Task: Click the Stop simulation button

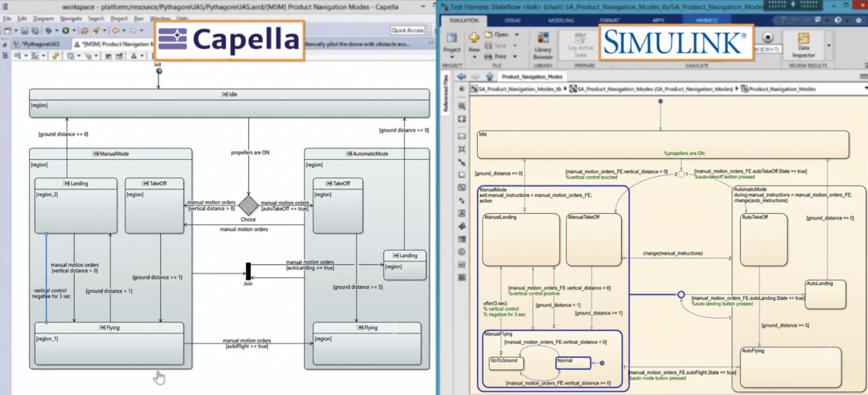Action: (x=768, y=37)
